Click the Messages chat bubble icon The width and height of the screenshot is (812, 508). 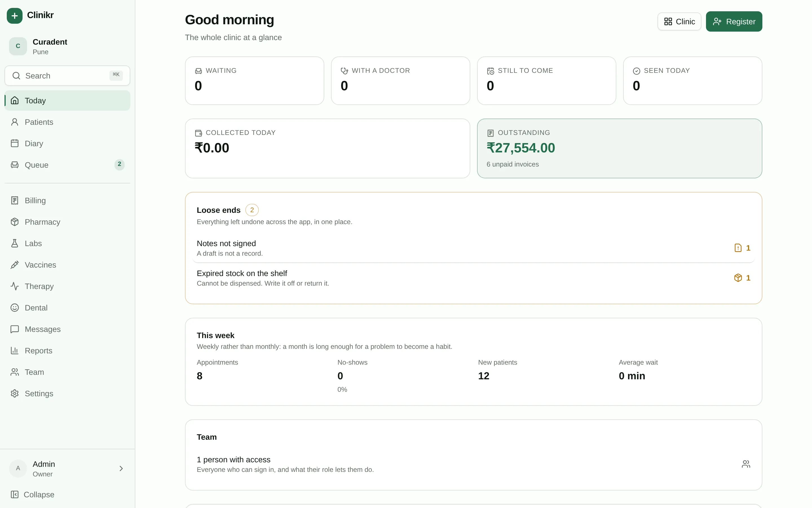(x=14, y=329)
